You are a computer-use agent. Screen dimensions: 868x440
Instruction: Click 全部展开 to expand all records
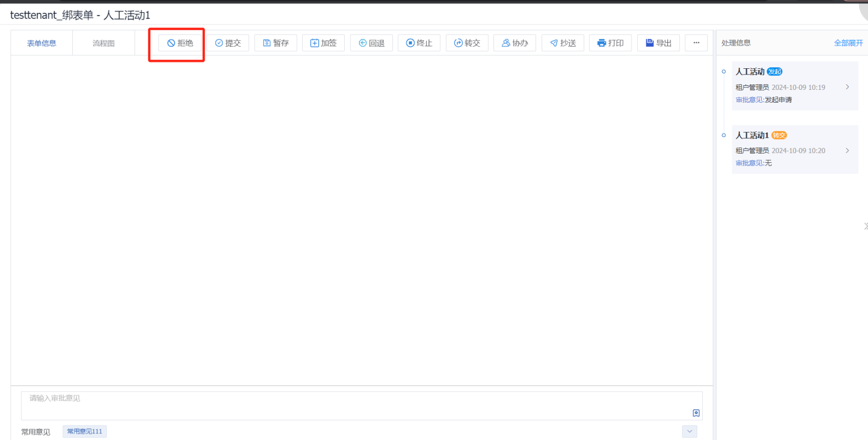[x=848, y=43]
